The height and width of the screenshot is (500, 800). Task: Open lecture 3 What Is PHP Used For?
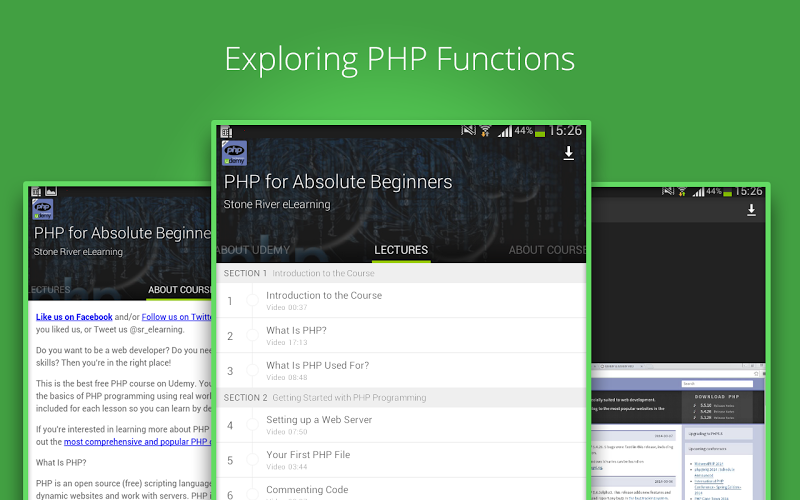click(x=401, y=370)
